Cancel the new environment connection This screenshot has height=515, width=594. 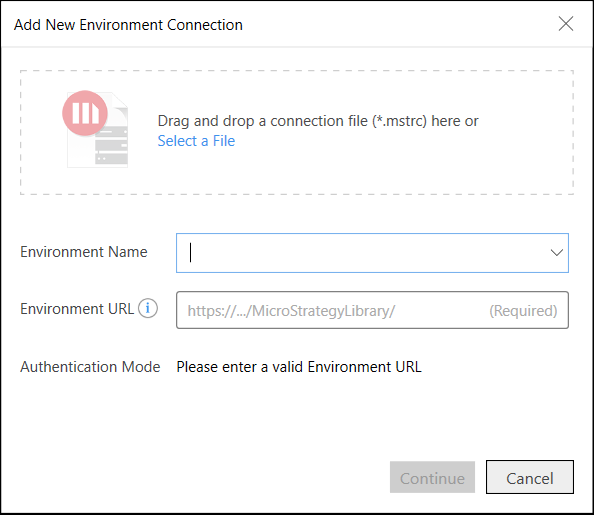point(530,477)
